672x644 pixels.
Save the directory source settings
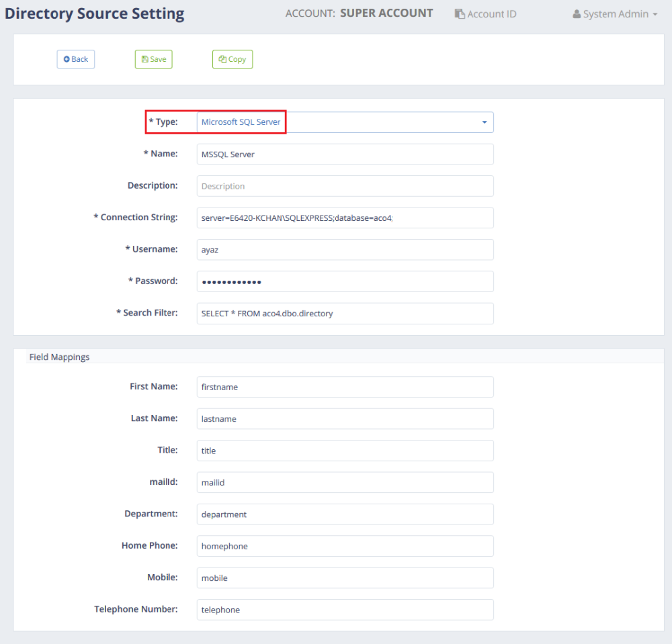[153, 59]
